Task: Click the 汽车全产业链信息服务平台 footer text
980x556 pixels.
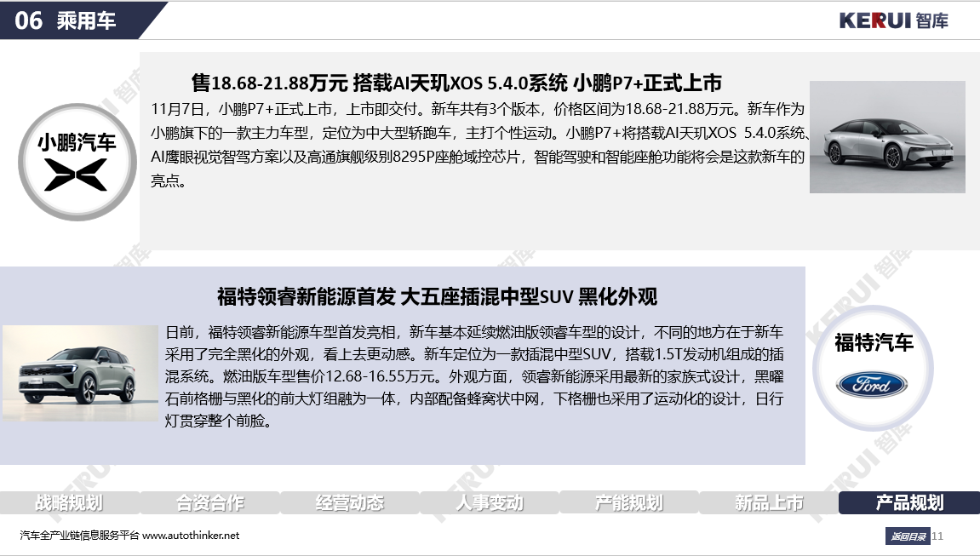Action: 79,536
